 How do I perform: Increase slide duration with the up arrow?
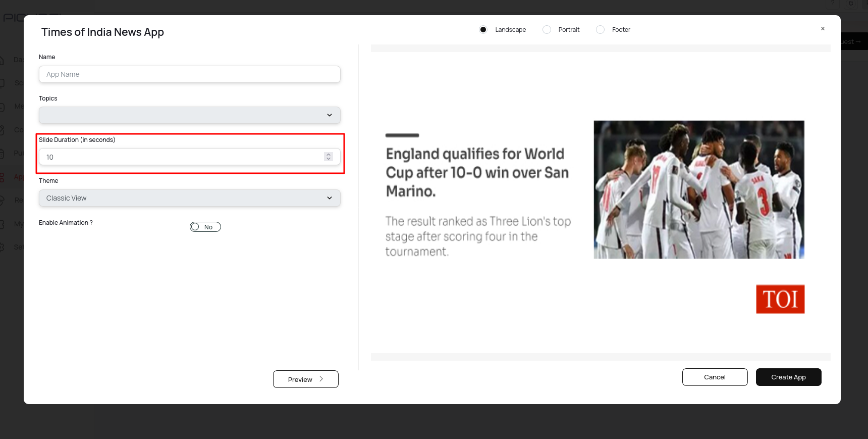click(x=329, y=155)
